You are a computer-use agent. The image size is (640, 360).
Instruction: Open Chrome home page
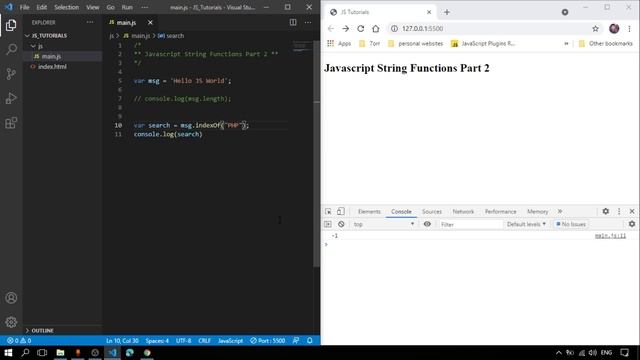coord(376,29)
